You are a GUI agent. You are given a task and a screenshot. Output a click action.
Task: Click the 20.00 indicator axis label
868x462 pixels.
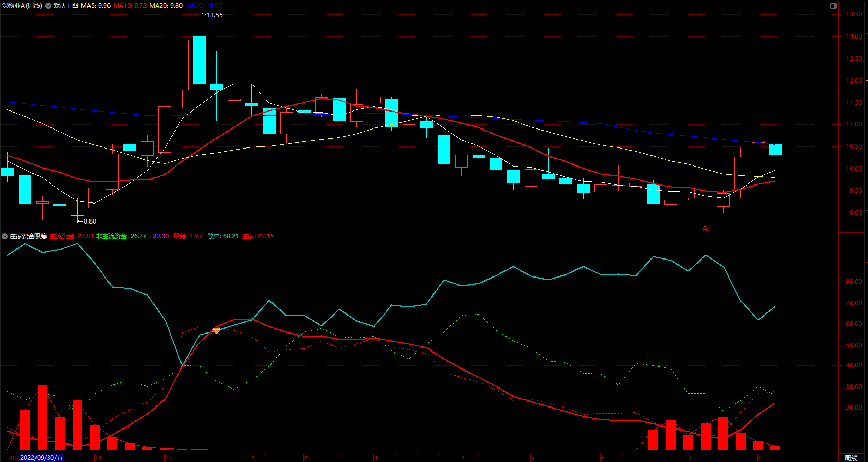click(854, 408)
